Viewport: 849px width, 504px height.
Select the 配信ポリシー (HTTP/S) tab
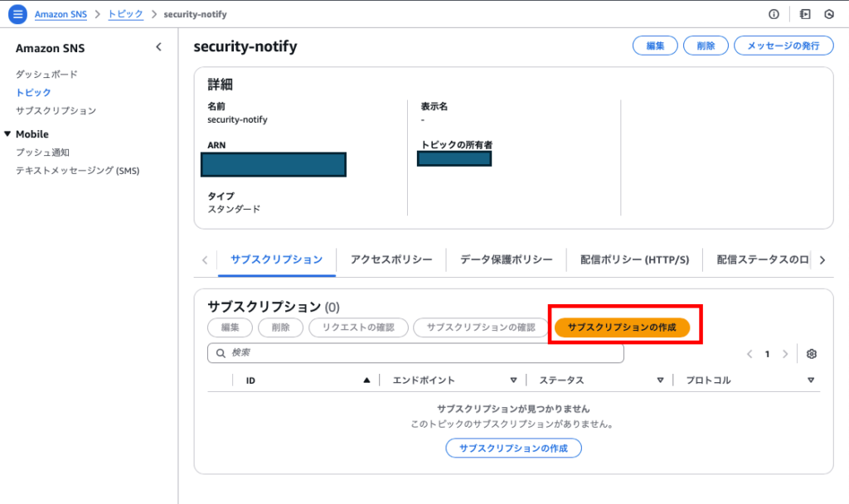point(633,259)
